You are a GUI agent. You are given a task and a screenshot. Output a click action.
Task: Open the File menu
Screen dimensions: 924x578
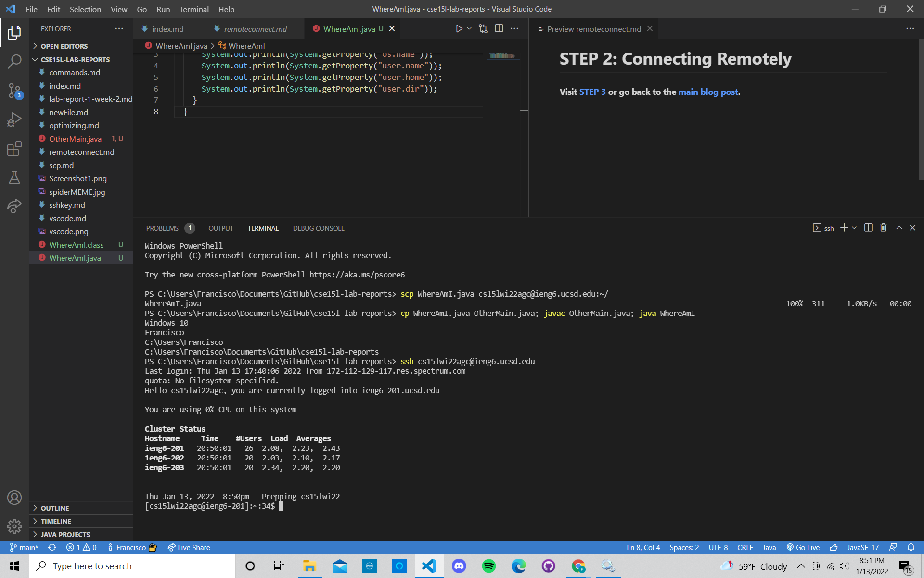[x=32, y=9]
